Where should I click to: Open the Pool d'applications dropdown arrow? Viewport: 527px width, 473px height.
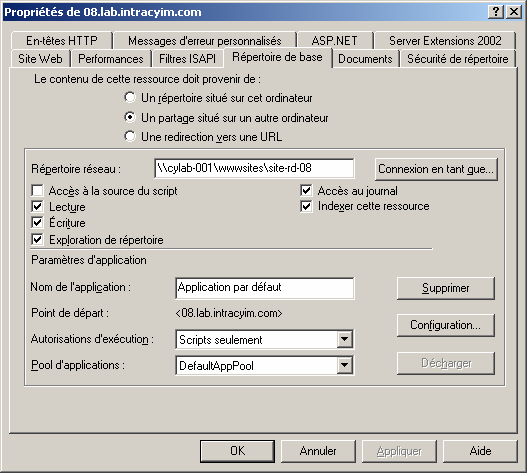345,365
